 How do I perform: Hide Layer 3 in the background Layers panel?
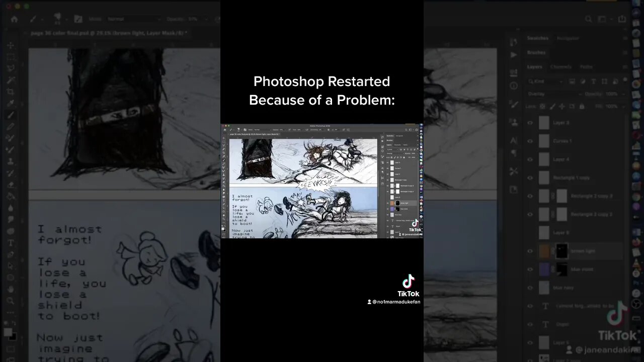tap(530, 123)
